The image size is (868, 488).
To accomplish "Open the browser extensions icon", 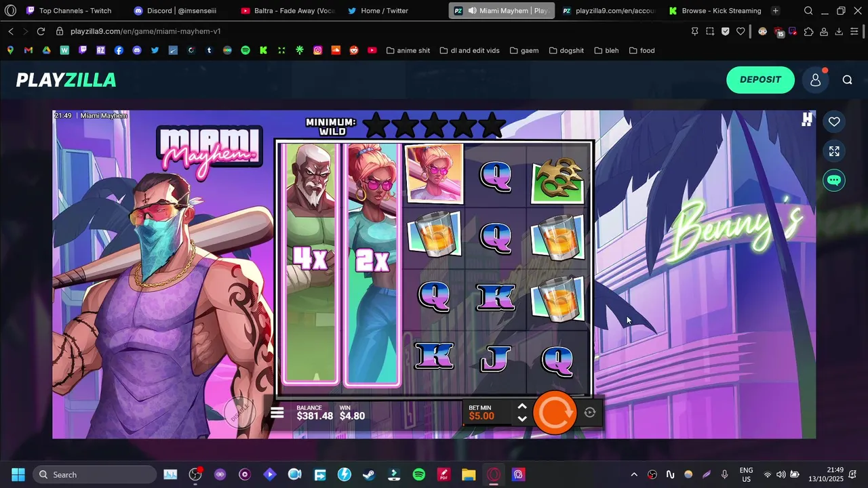I will [808, 31].
